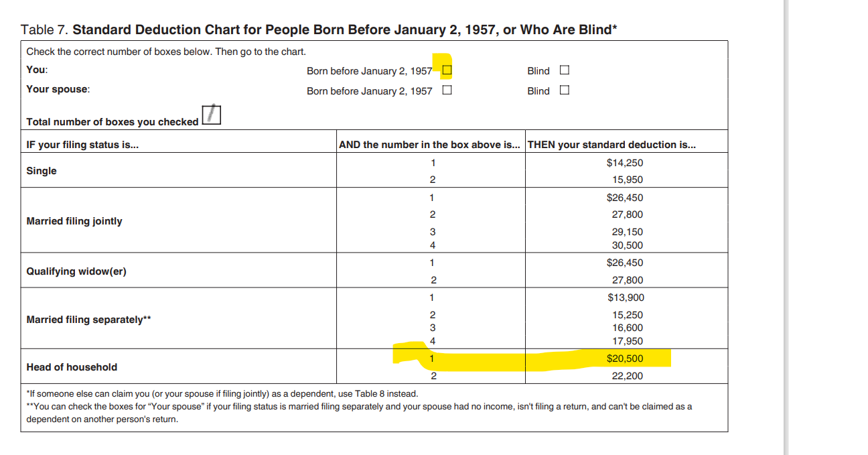Click the "Qualifying widow(er)" row label
The height and width of the screenshot is (455, 868).
(x=76, y=271)
